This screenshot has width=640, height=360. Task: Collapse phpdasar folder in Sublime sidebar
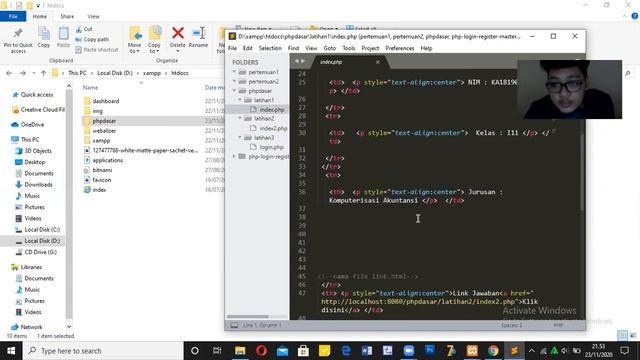tap(234, 91)
